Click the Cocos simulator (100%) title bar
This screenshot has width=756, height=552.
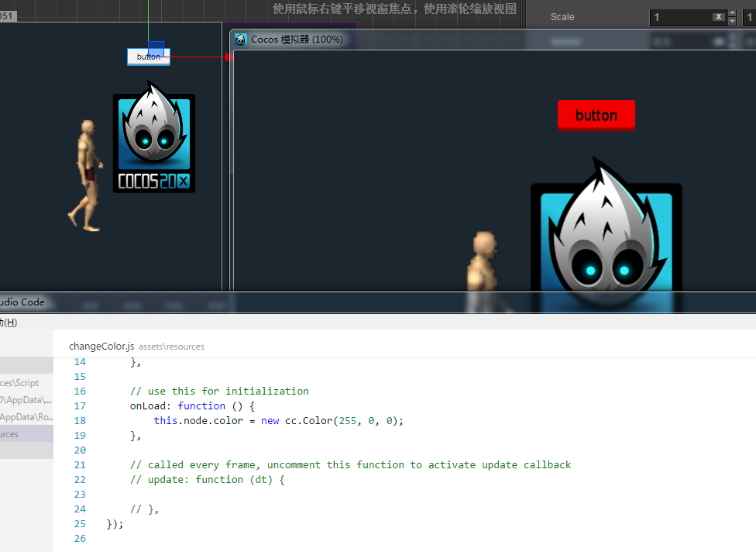pyautogui.click(x=494, y=40)
